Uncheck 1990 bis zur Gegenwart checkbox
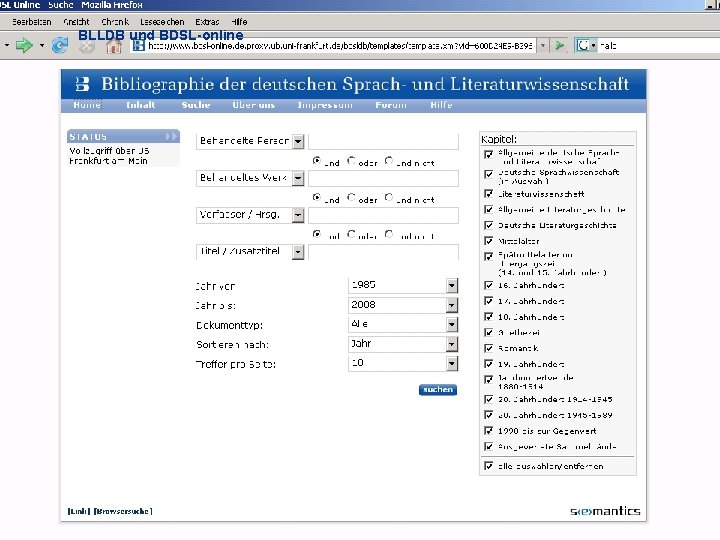The width and height of the screenshot is (720, 540). pyautogui.click(x=489, y=431)
